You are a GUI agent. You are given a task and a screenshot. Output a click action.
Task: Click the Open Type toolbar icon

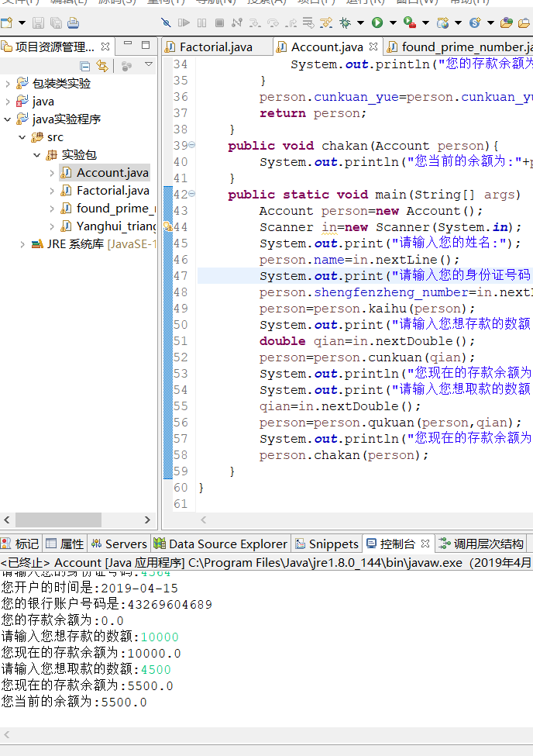[507, 22]
